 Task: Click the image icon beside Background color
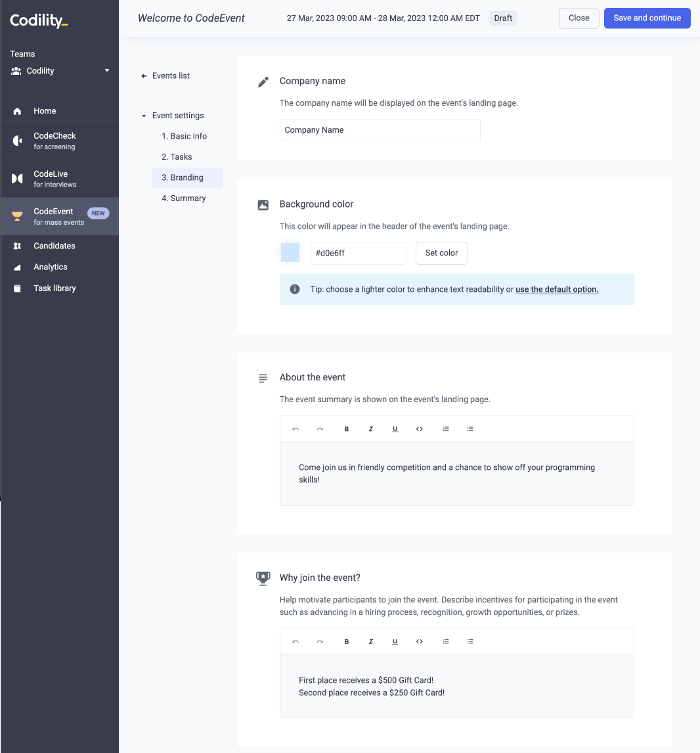263,205
